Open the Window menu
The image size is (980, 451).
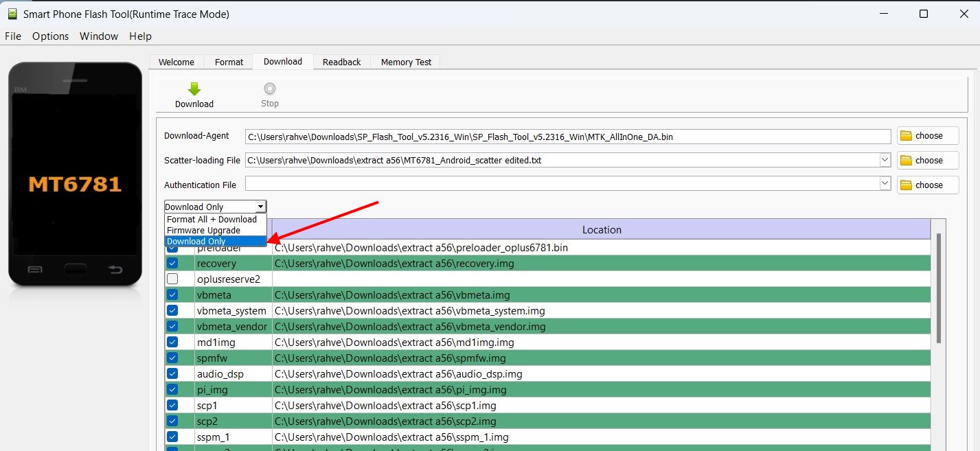click(x=99, y=36)
